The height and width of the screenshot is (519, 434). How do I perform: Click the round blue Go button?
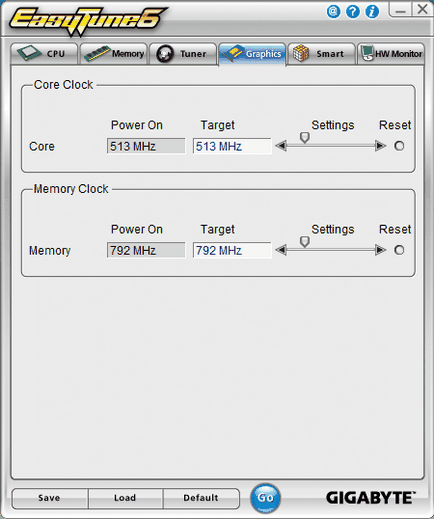[x=265, y=498]
